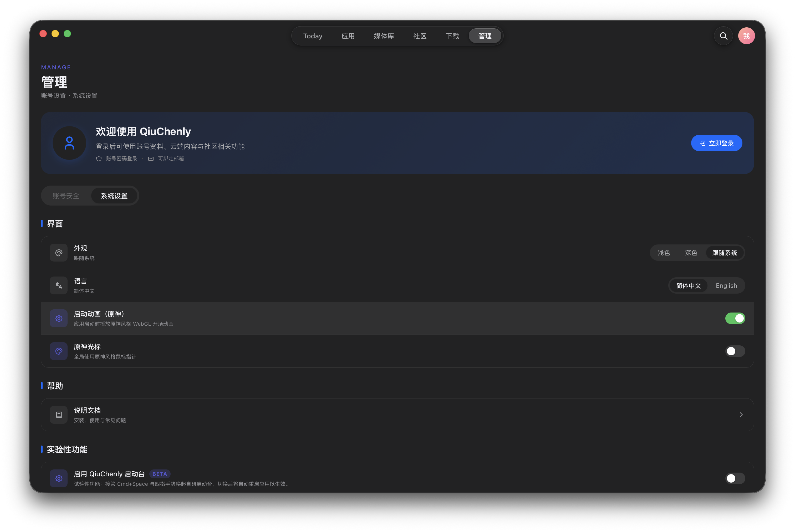Choose 简体中文 language option
Image resolution: width=795 pixels, height=532 pixels.
tap(689, 286)
